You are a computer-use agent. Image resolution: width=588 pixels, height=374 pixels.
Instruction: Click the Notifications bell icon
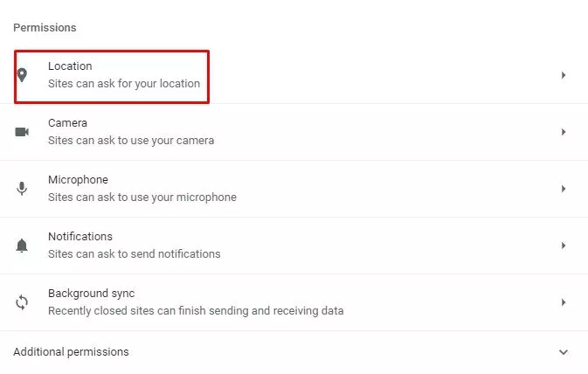(x=23, y=246)
